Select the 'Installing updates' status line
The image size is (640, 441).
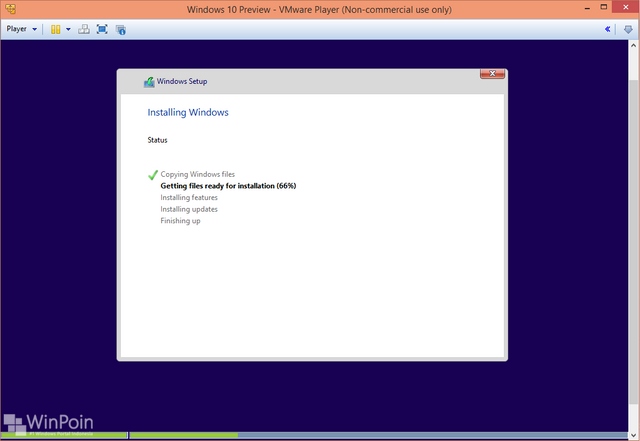pos(189,209)
